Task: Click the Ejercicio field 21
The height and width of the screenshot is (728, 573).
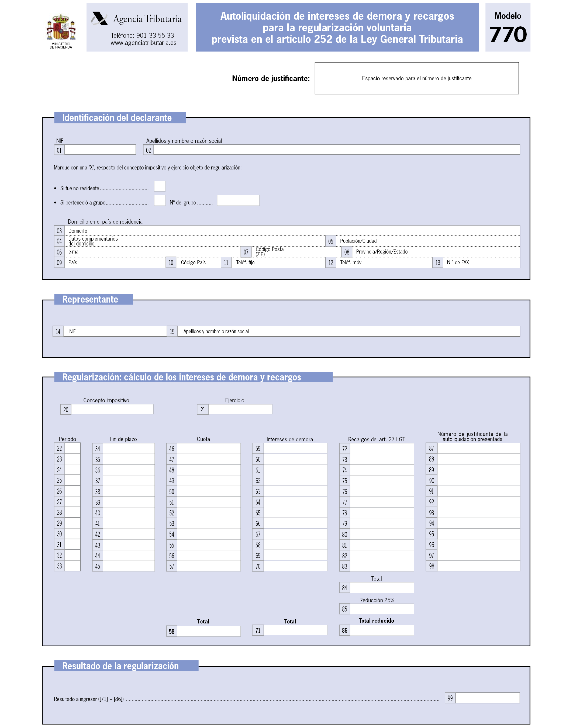Action: (x=240, y=410)
